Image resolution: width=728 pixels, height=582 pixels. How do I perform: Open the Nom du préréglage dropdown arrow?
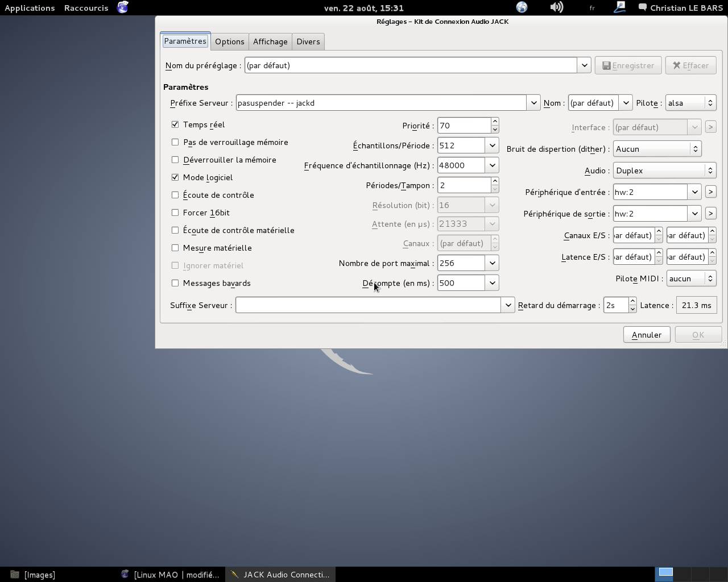point(584,65)
